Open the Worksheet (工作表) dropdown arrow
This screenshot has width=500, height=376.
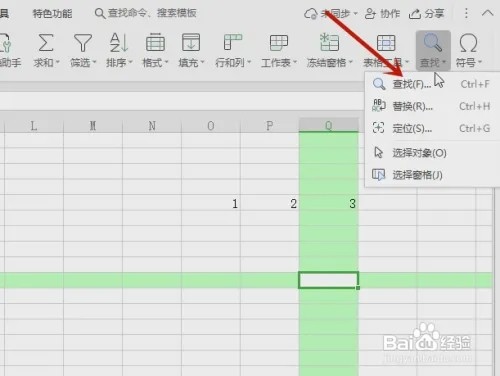(295, 62)
